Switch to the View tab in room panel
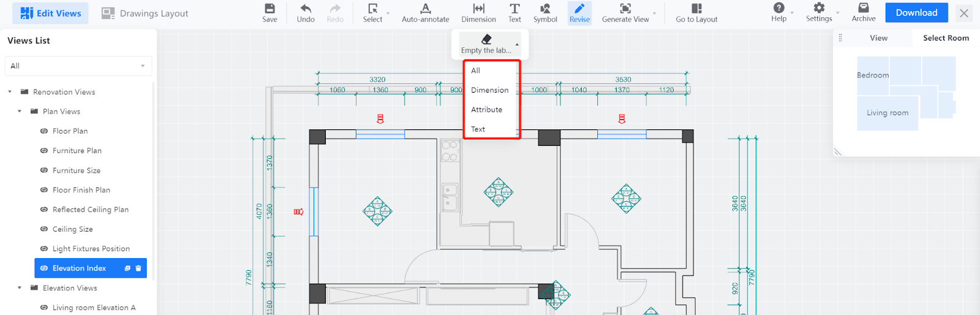 click(x=878, y=38)
